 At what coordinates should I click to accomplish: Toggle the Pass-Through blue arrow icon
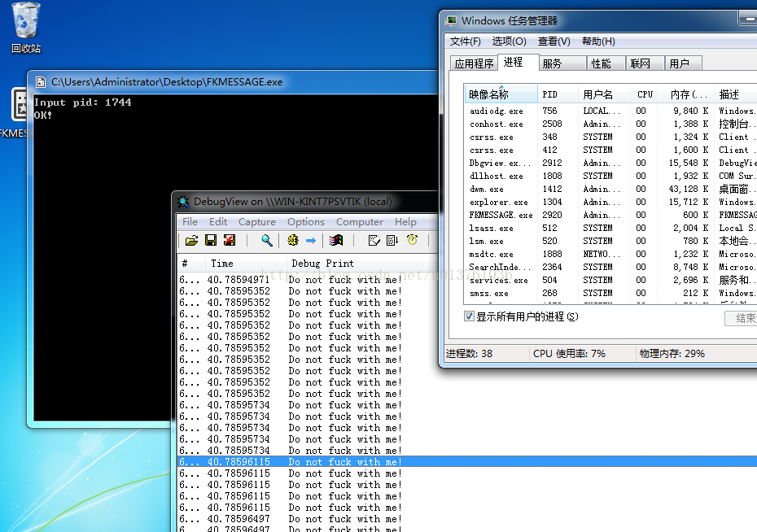click(x=311, y=240)
